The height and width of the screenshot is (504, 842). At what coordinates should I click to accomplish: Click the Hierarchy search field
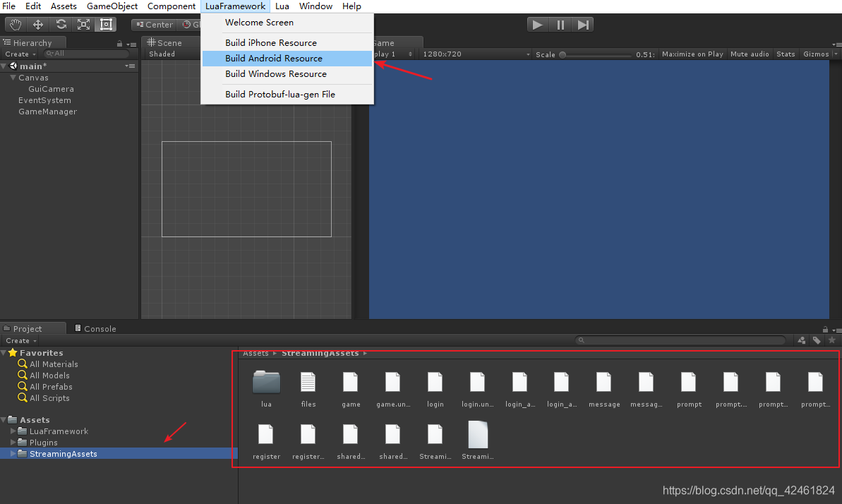pyautogui.click(x=86, y=54)
